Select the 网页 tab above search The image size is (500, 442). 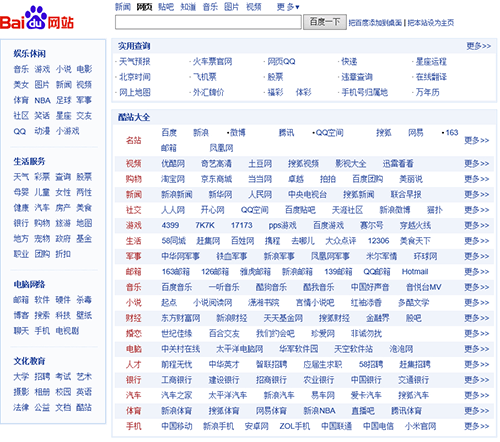coord(144,7)
